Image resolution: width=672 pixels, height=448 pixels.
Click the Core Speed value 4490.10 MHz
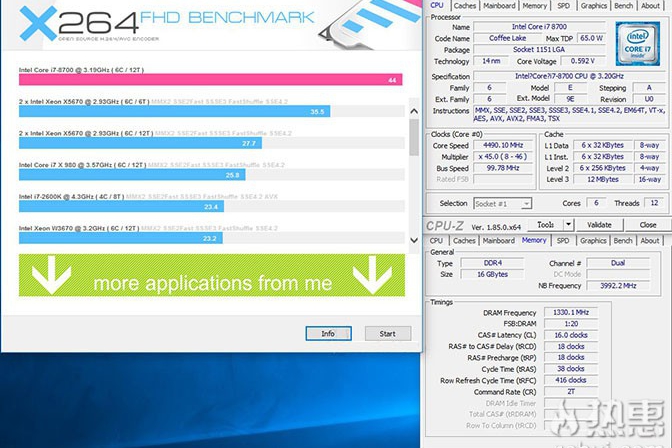click(x=503, y=145)
